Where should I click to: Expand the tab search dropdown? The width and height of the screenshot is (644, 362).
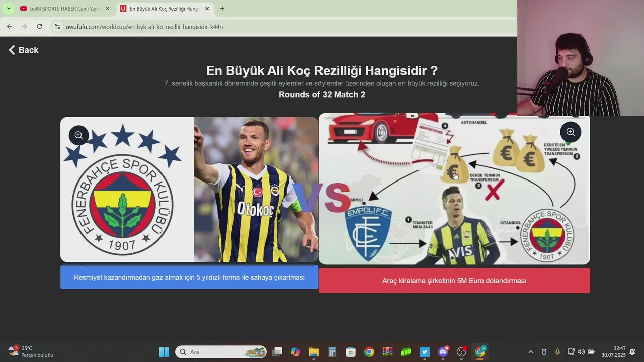(8, 9)
